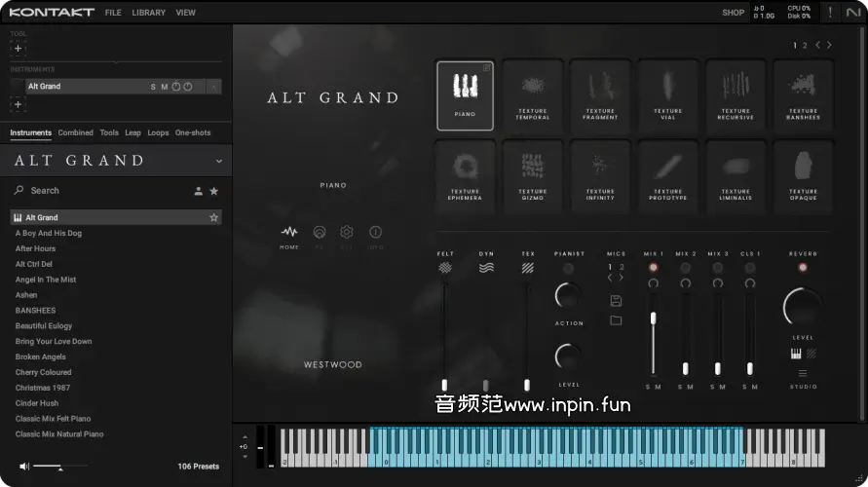
Task: Switch to the Loops tab
Action: tap(158, 132)
